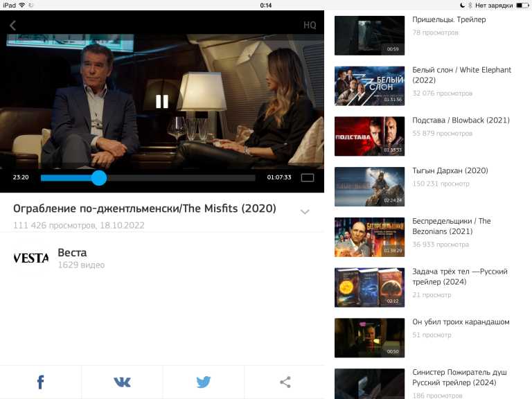Select title Подстава / Blowback (2021)
The width and height of the screenshot is (532, 399).
click(x=461, y=120)
